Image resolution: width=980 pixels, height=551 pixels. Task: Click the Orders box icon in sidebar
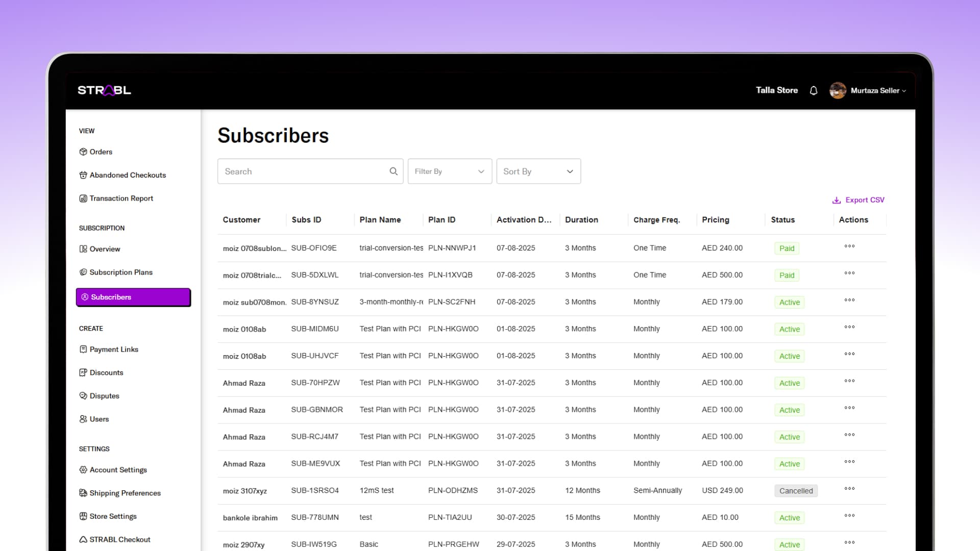coord(83,152)
